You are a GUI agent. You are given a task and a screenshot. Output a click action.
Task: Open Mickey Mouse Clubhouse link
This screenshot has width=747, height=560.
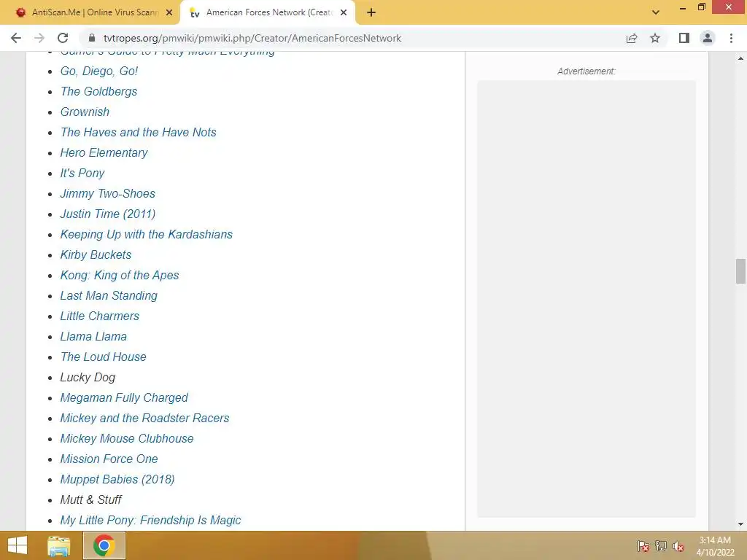click(x=127, y=439)
